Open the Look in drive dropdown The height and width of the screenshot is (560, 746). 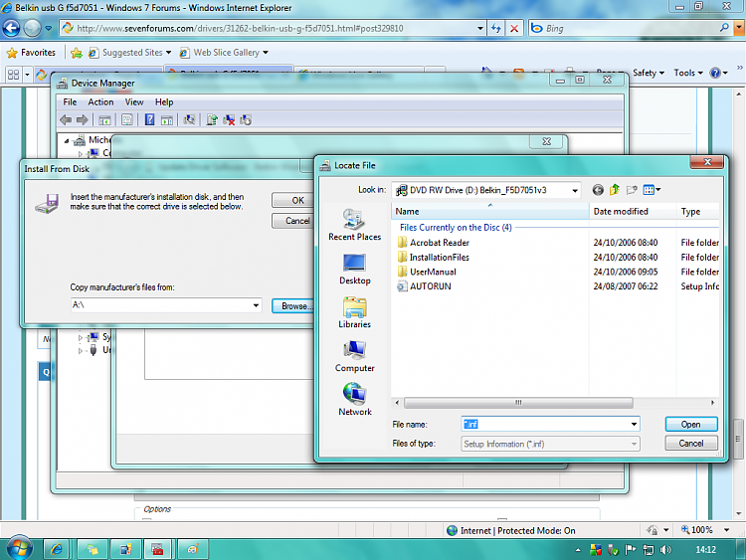click(575, 191)
